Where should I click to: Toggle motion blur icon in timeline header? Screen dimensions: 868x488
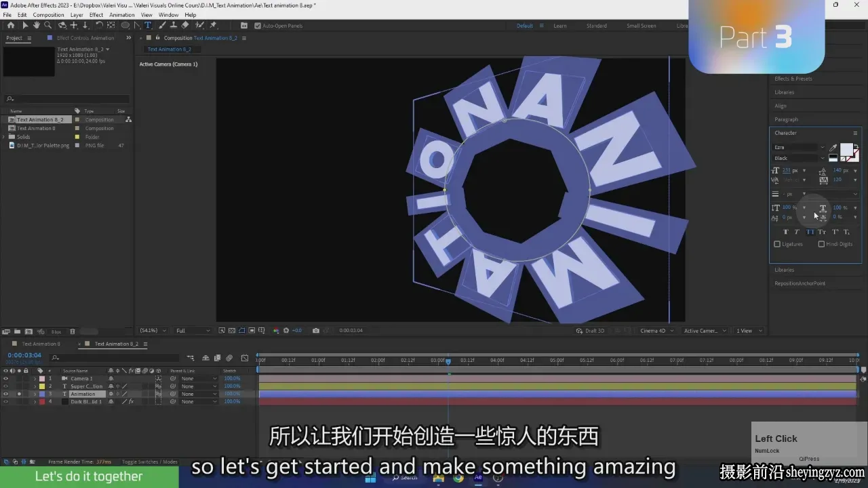tap(229, 358)
